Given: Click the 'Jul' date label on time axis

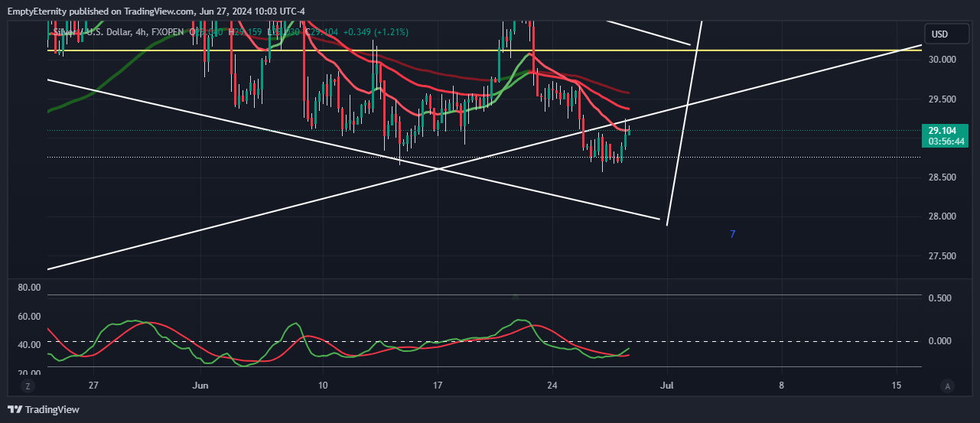Looking at the screenshot, I should [667, 386].
